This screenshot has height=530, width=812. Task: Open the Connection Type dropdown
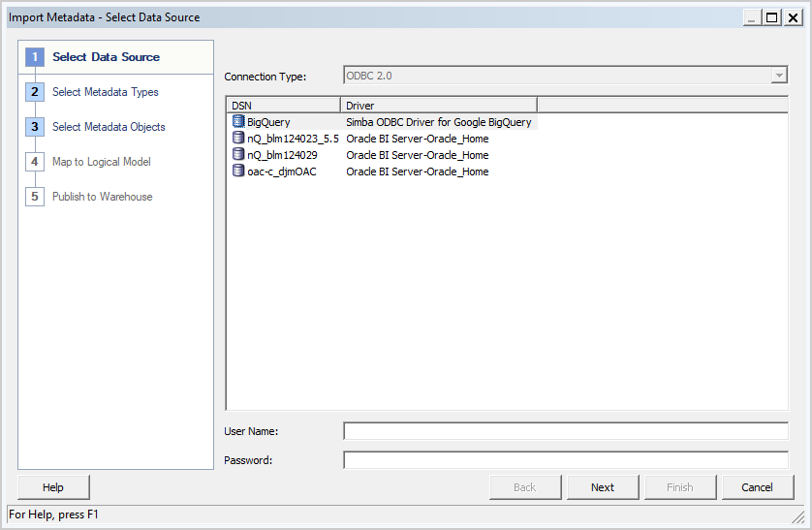tap(779, 76)
